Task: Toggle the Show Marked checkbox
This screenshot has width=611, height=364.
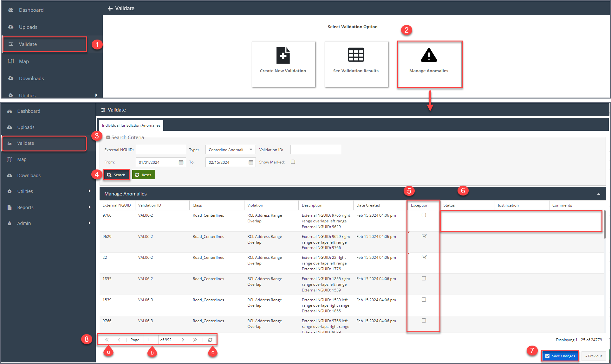Action: [x=293, y=162]
